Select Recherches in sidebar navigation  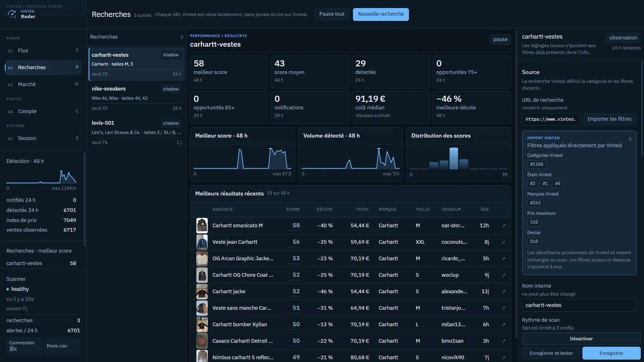tap(43, 68)
